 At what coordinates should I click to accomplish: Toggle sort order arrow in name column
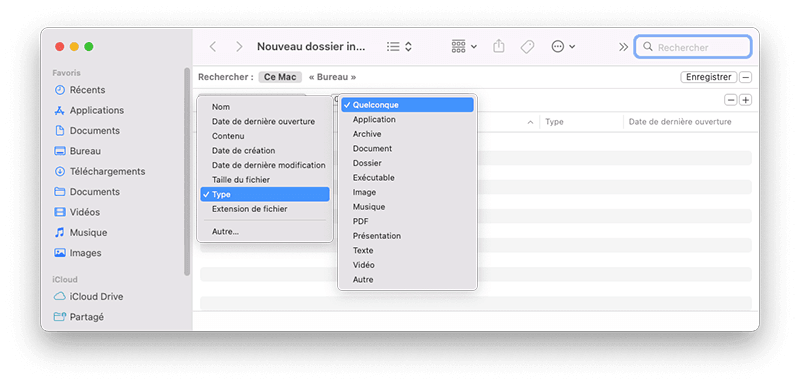pyautogui.click(x=530, y=122)
